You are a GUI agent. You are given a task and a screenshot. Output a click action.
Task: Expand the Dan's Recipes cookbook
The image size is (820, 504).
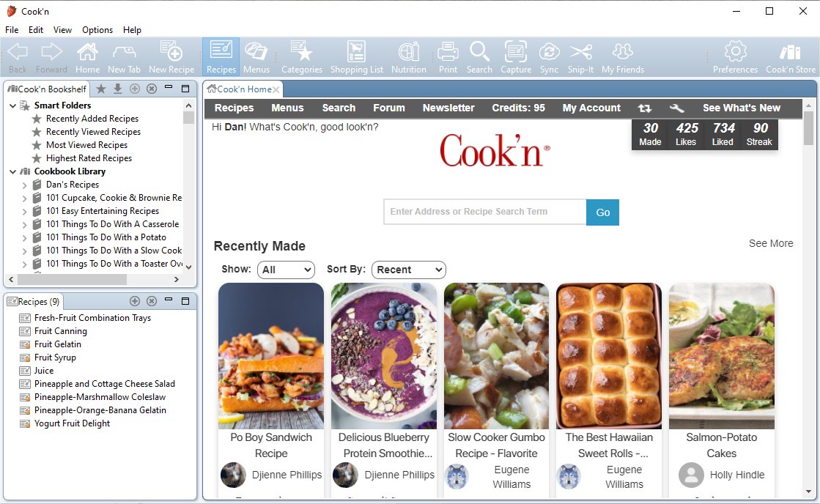24,185
